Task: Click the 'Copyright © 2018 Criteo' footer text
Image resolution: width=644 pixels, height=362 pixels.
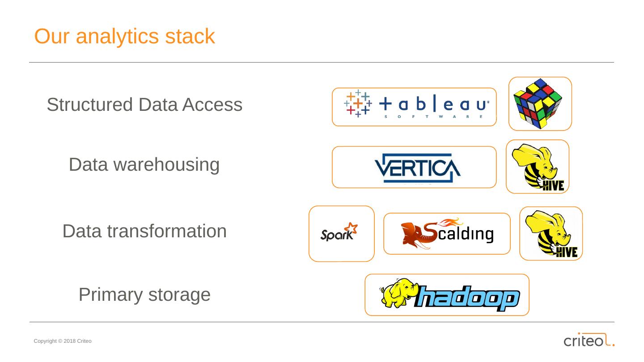Action: (63, 341)
